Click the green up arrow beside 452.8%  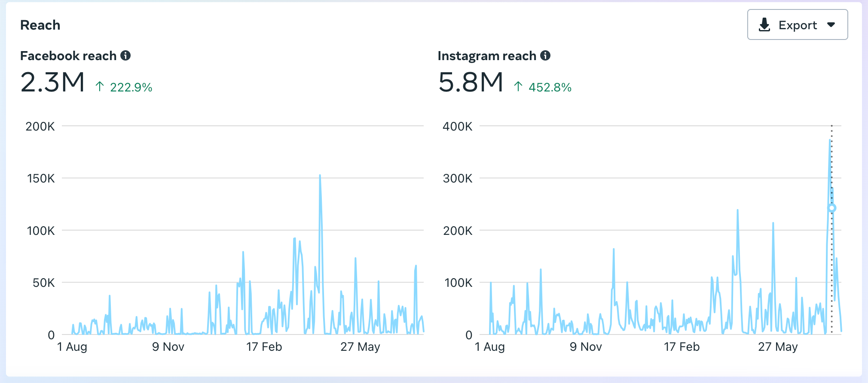518,87
